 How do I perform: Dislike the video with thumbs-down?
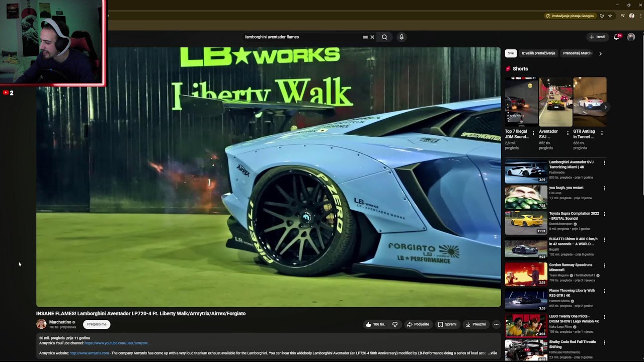pyautogui.click(x=395, y=324)
